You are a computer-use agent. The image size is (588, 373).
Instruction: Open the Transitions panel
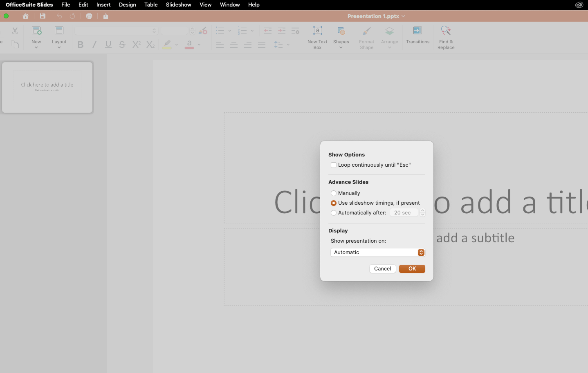coord(417,37)
